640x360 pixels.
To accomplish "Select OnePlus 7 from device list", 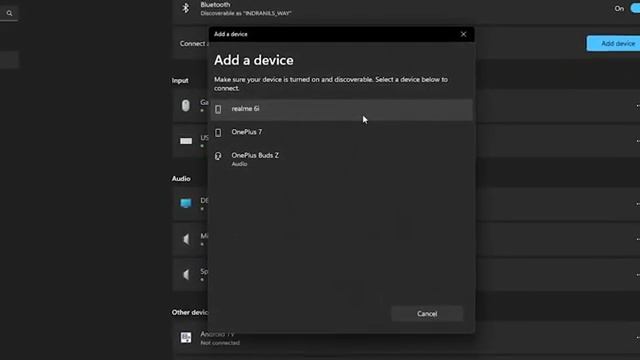I will pyautogui.click(x=341, y=132).
